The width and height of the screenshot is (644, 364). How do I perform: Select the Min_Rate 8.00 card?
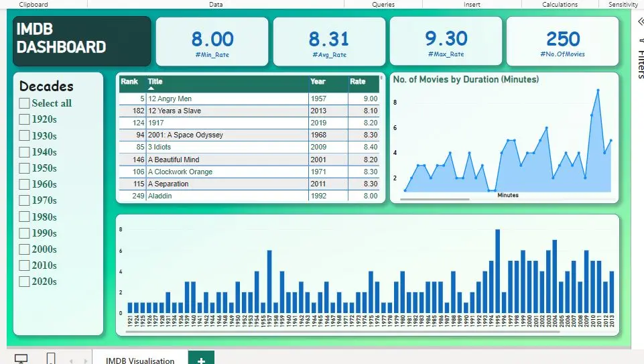(212, 42)
